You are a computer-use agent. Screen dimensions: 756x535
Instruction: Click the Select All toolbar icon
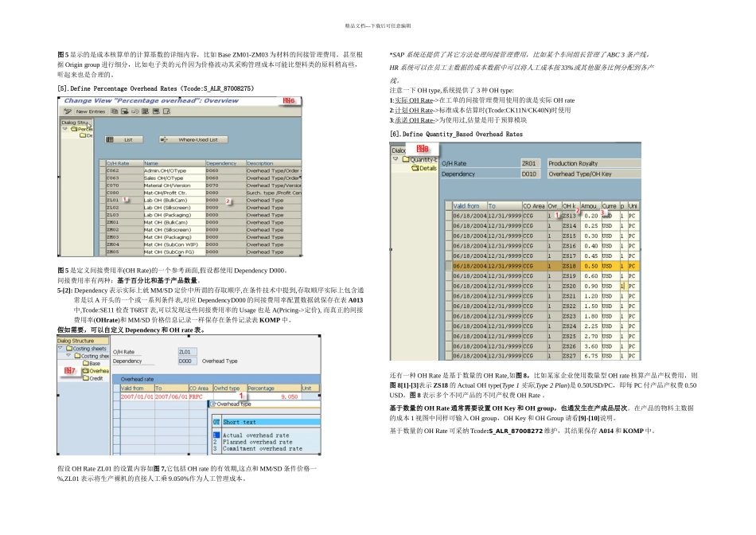point(145,111)
